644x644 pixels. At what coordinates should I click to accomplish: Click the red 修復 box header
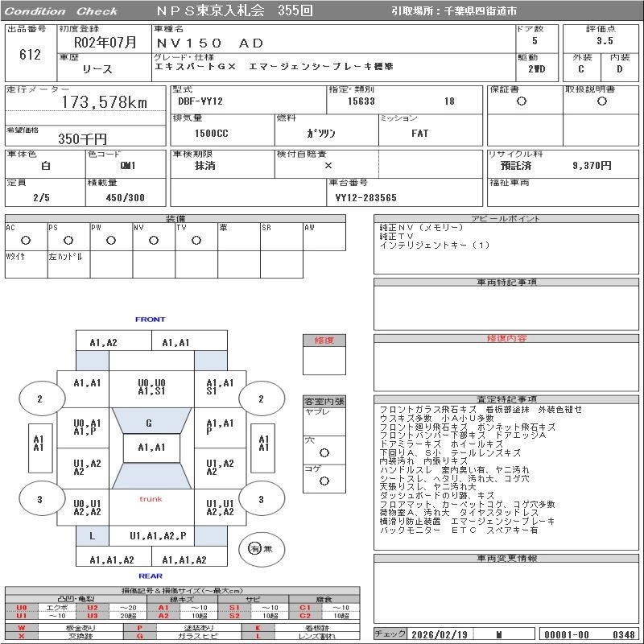(324, 340)
